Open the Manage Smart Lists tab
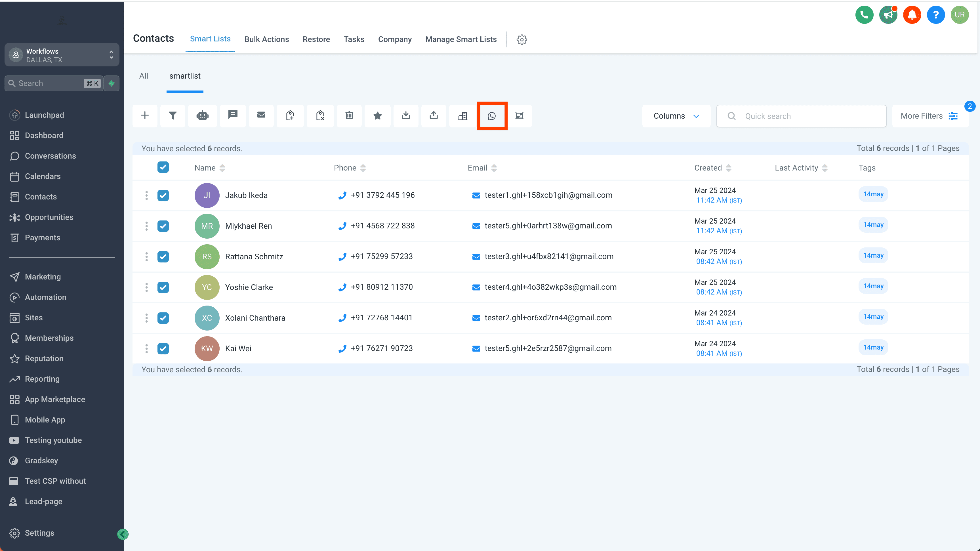Image resolution: width=980 pixels, height=551 pixels. point(461,39)
